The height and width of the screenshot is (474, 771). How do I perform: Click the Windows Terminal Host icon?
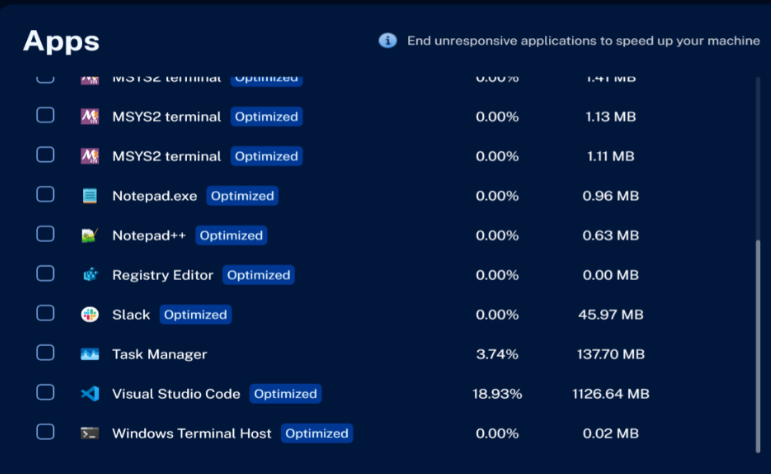[89, 433]
